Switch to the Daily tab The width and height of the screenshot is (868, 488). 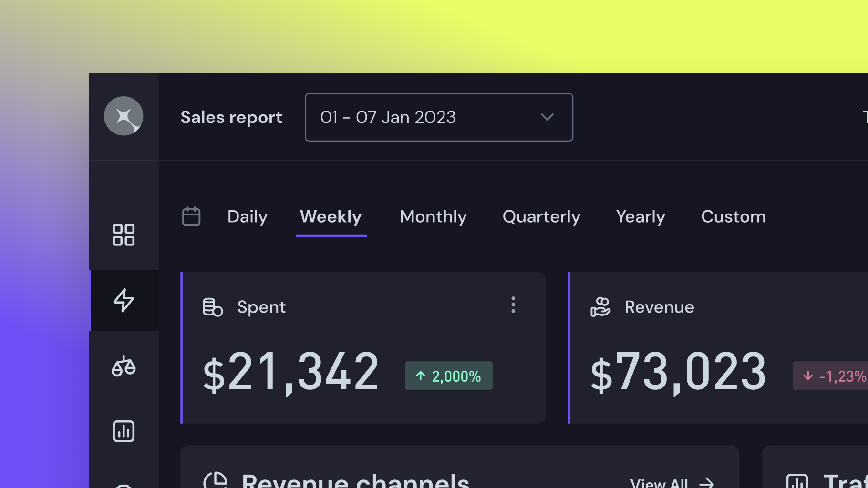(x=247, y=217)
